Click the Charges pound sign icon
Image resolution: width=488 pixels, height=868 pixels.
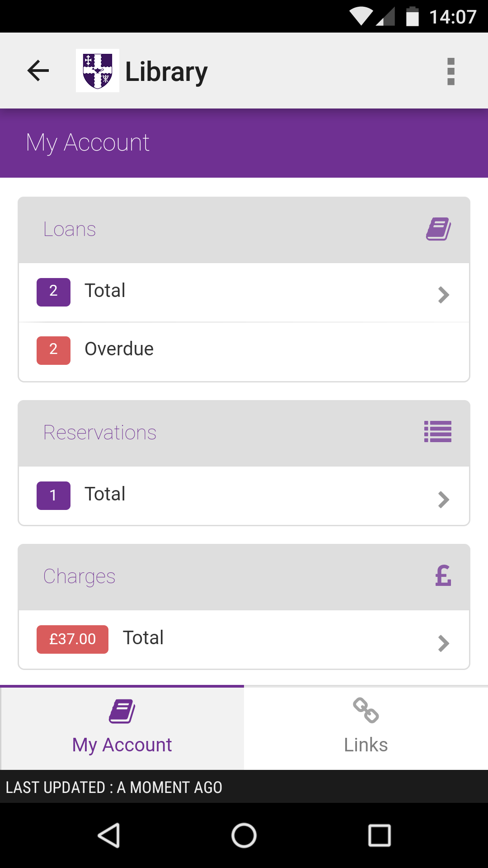(x=443, y=576)
